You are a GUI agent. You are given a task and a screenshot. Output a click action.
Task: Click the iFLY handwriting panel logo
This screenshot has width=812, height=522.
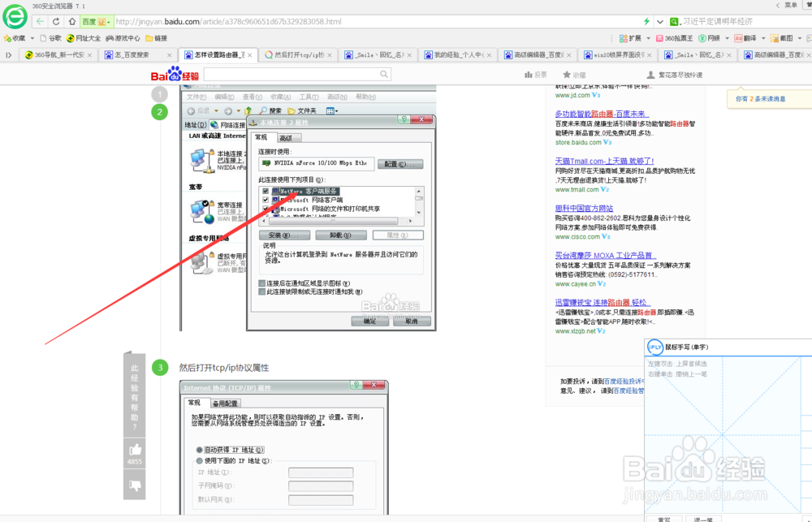tap(655, 347)
